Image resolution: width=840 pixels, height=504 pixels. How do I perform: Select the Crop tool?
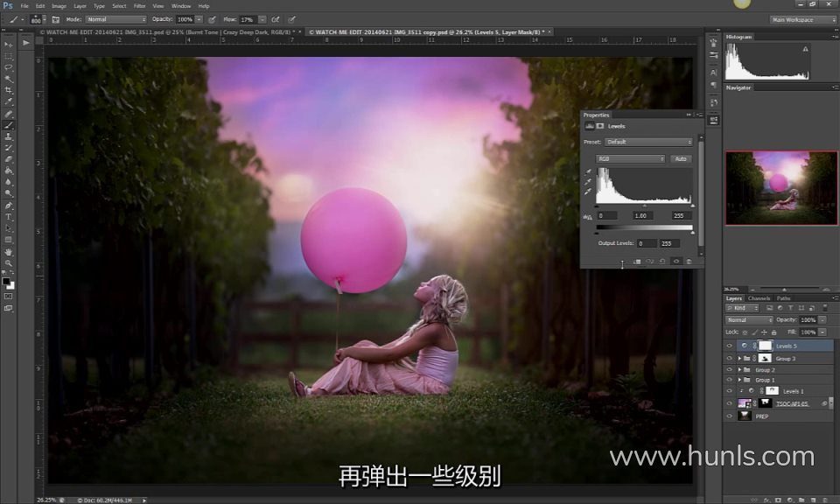[x=8, y=90]
